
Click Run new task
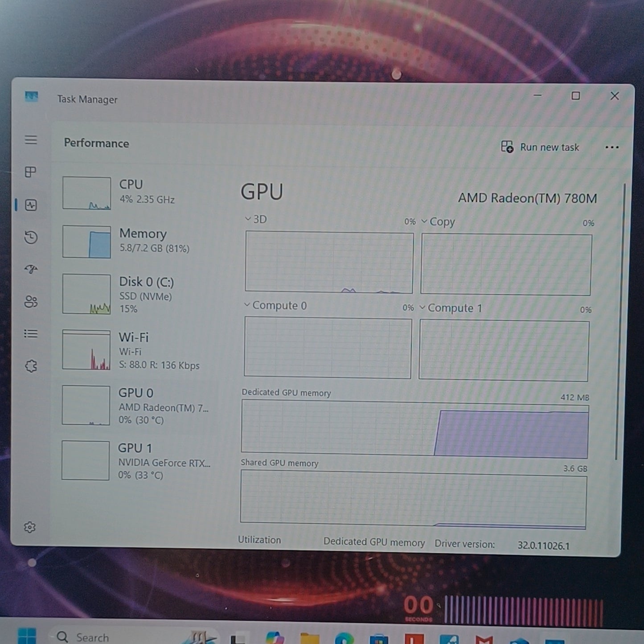click(540, 147)
